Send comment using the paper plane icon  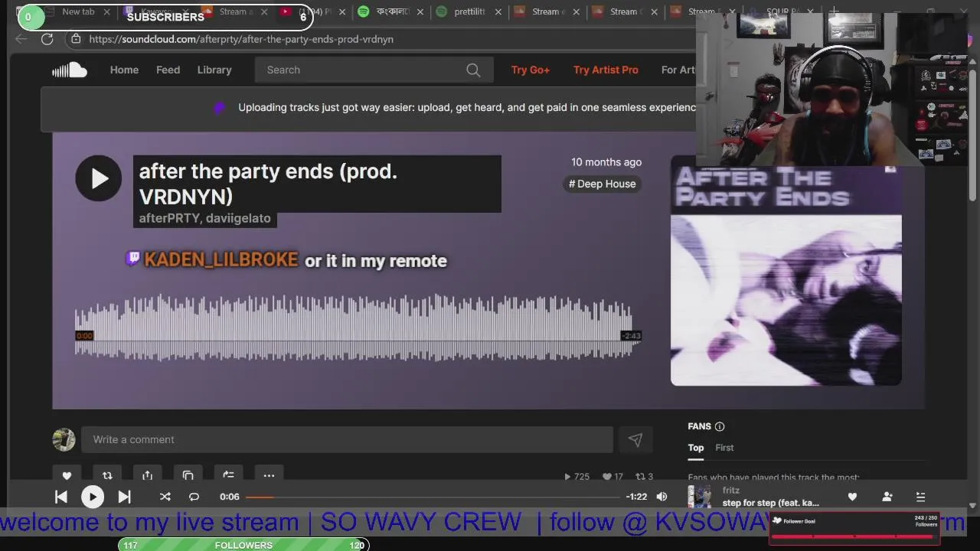635,439
